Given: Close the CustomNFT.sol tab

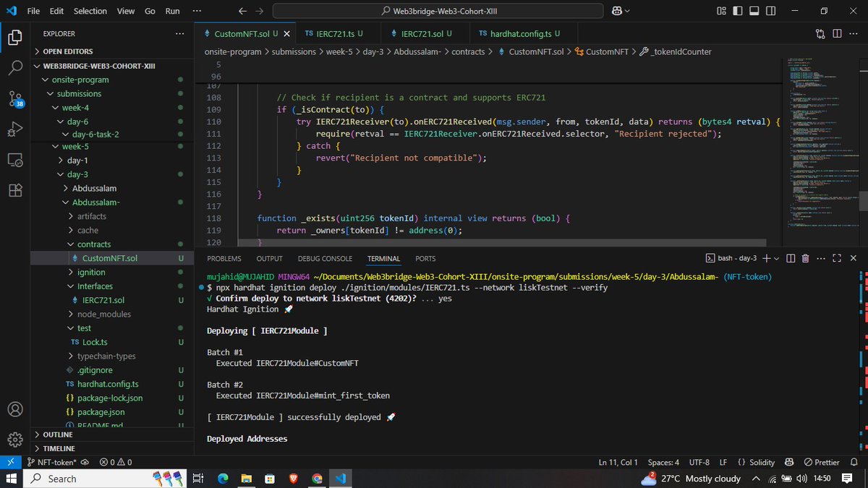Looking at the screenshot, I should (x=286, y=33).
